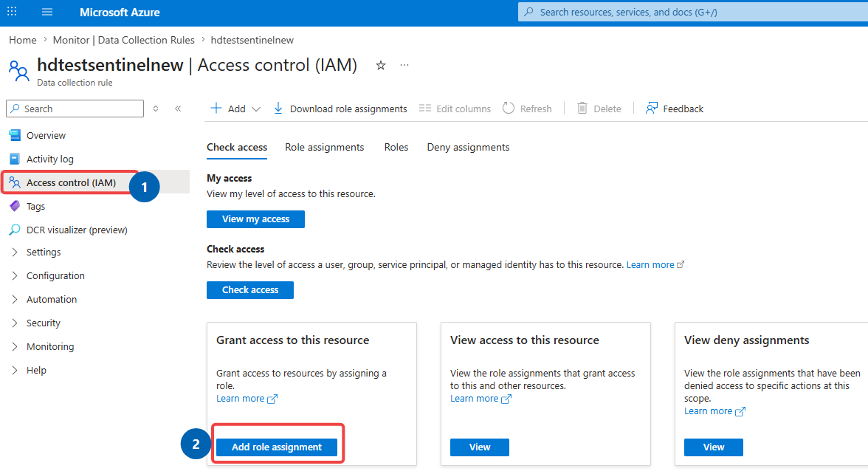Image resolution: width=868 pixels, height=474 pixels.
Task: Click the global search resources field
Action: 693,12
